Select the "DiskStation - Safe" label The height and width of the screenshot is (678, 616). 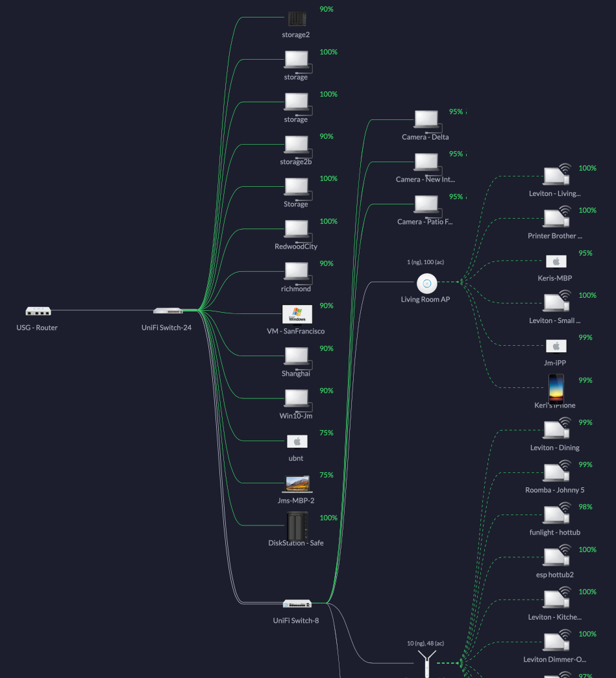click(296, 544)
